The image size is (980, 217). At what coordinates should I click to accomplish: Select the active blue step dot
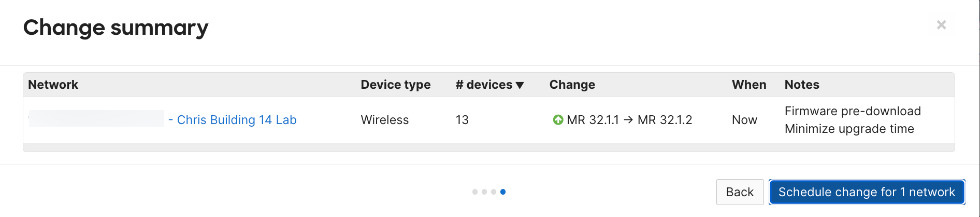click(503, 192)
